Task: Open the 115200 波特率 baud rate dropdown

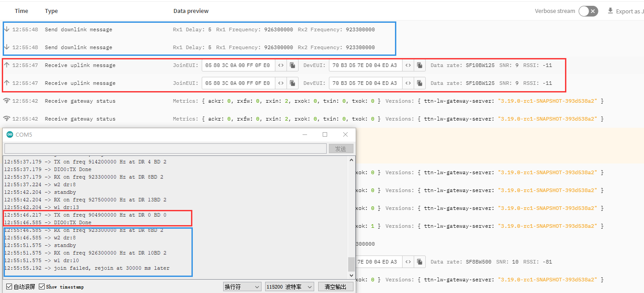Action: click(x=289, y=286)
